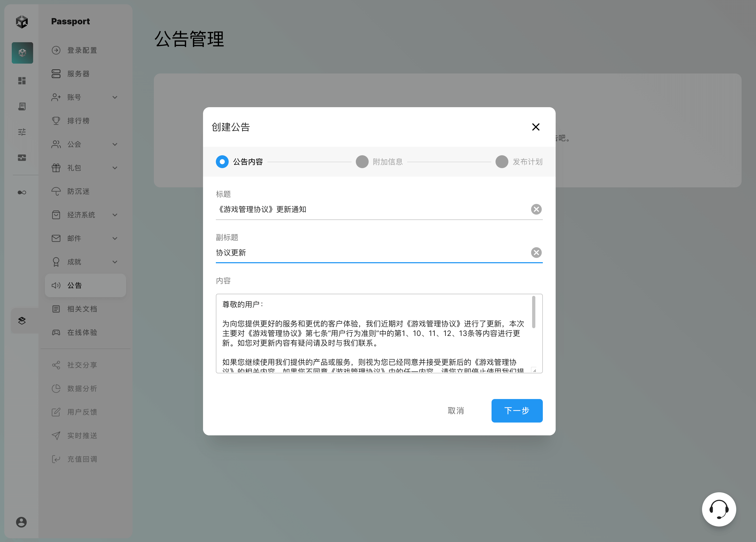
Task: Open the dashboard grid icon in left rail
Action: pos(22,81)
